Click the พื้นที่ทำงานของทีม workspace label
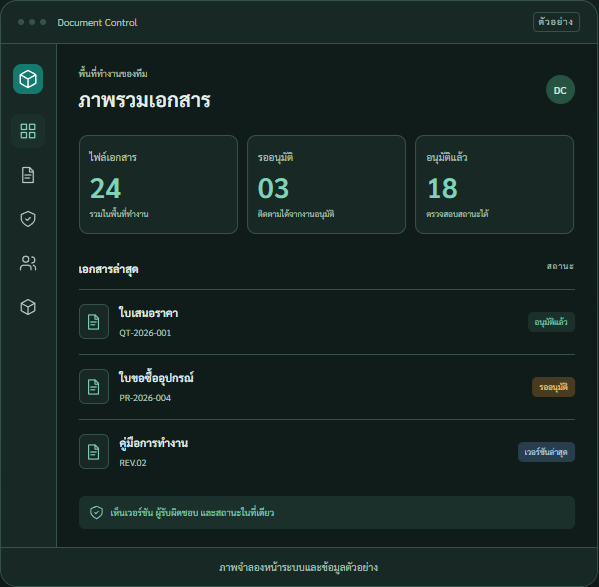The image size is (599, 587). pos(113,73)
